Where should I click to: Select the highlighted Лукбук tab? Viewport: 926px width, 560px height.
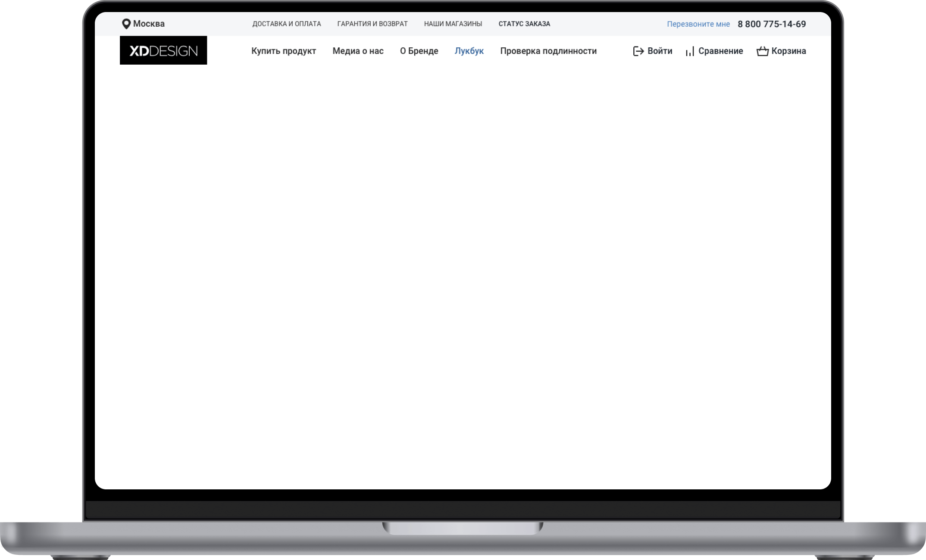pyautogui.click(x=469, y=51)
